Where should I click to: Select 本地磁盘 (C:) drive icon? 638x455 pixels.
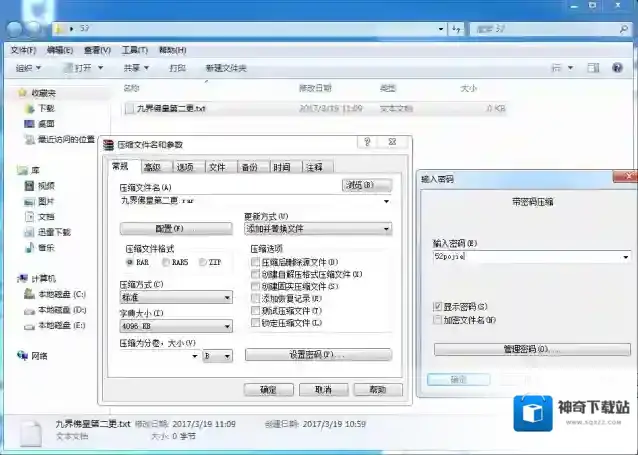29,294
